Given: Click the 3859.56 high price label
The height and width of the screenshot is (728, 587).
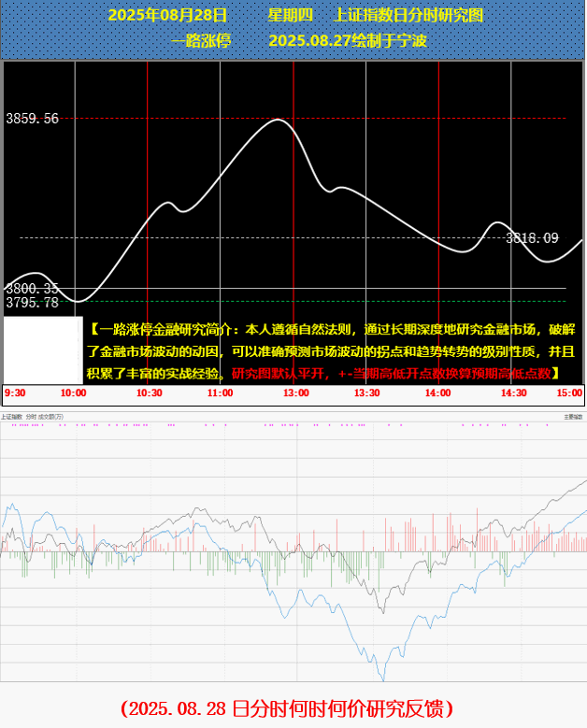Looking at the screenshot, I should click(33, 119).
